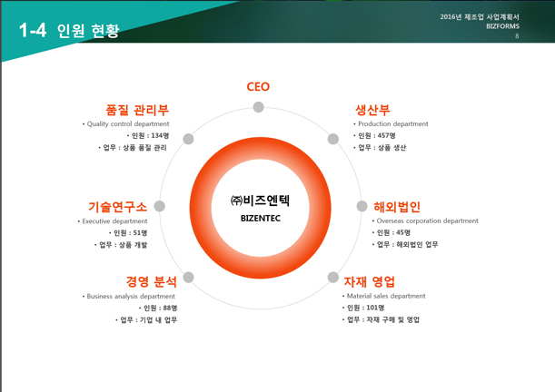Click the page number '8'
555x392 pixels.
coord(517,36)
